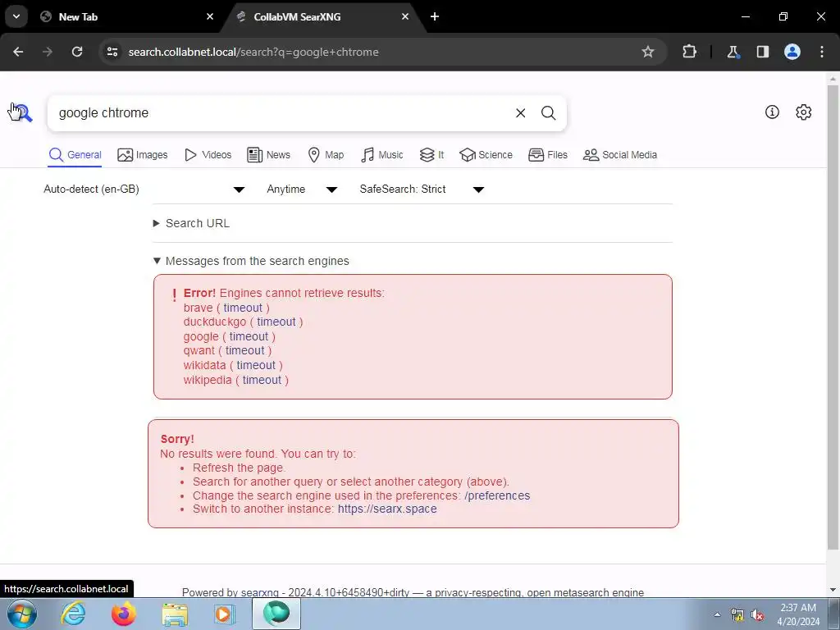
Task: Open Windows Explorer from taskbar
Action: 175,614
